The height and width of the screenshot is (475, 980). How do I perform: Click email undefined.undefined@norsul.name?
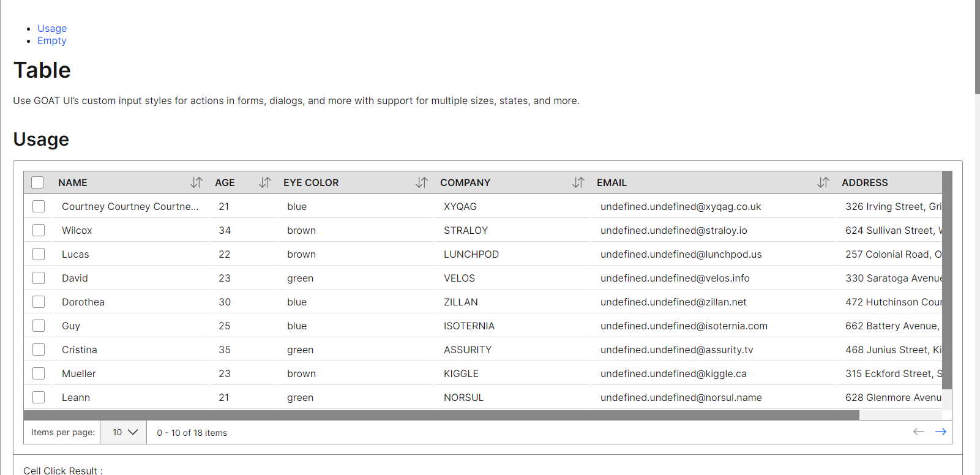681,397
